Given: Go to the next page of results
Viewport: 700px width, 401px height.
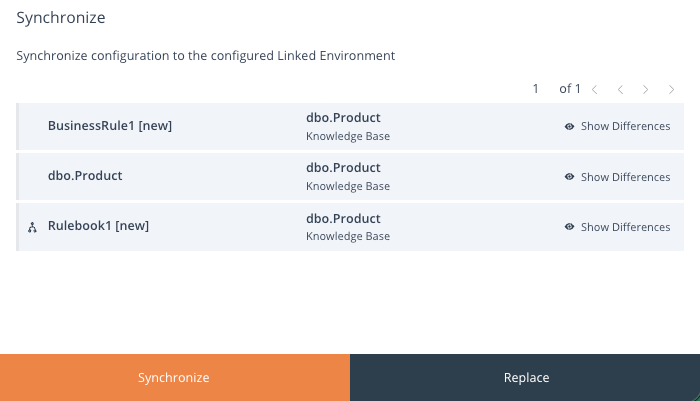Looking at the screenshot, I should click(x=646, y=90).
